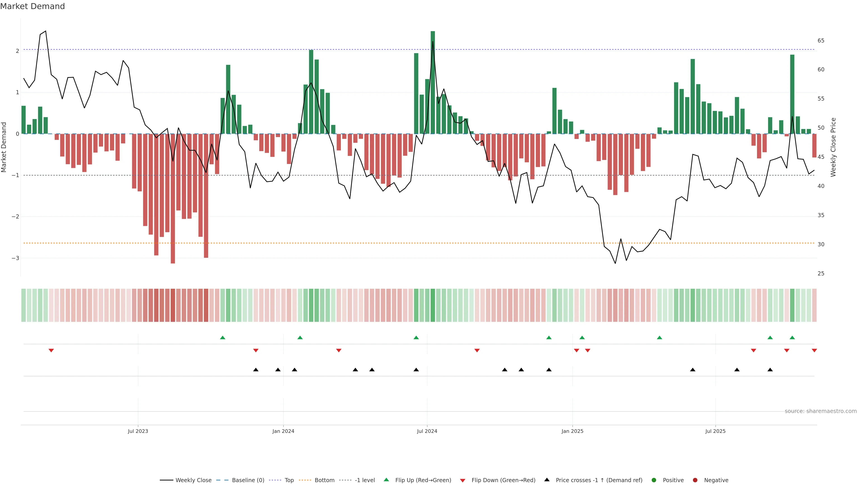Viewport: 868px width, 488px height.
Task: Click green Flip Up triangle in legend
Action: point(387,480)
